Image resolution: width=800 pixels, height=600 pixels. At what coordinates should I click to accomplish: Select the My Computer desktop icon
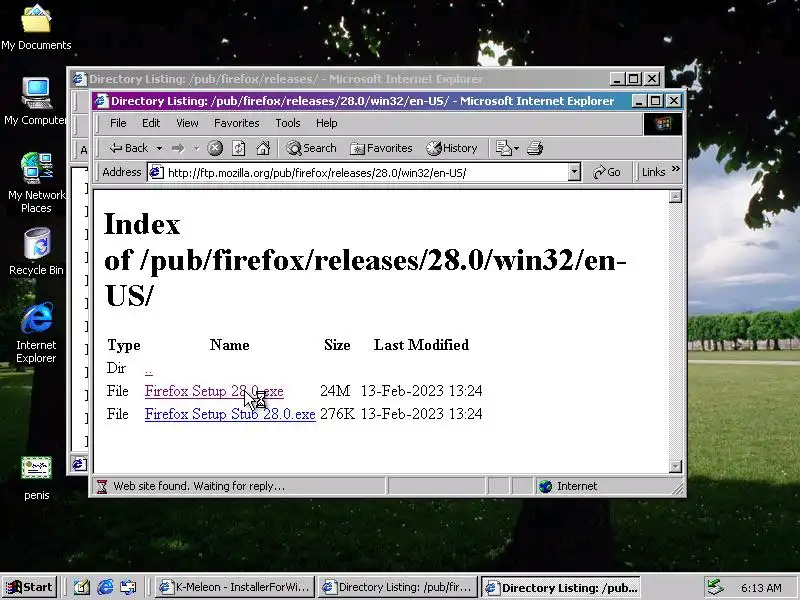click(x=36, y=101)
